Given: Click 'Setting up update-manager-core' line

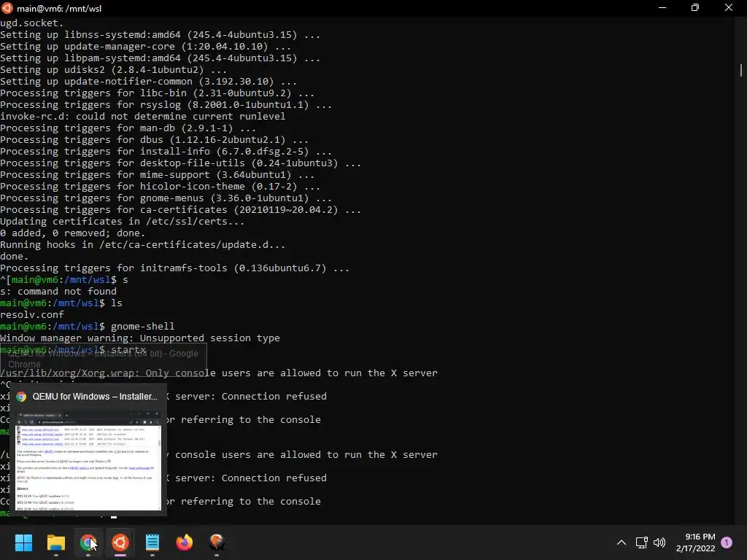Looking at the screenshot, I should (x=145, y=46).
